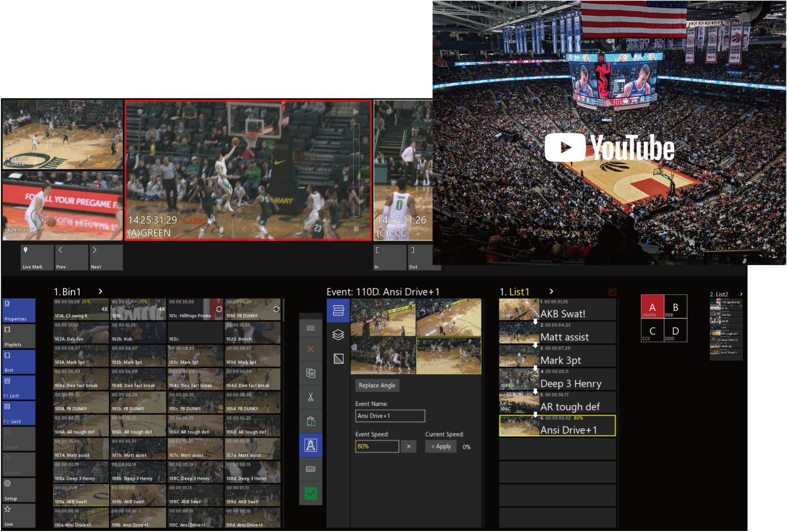
Task: Expand the List1 header chevron
Action: 551,291
